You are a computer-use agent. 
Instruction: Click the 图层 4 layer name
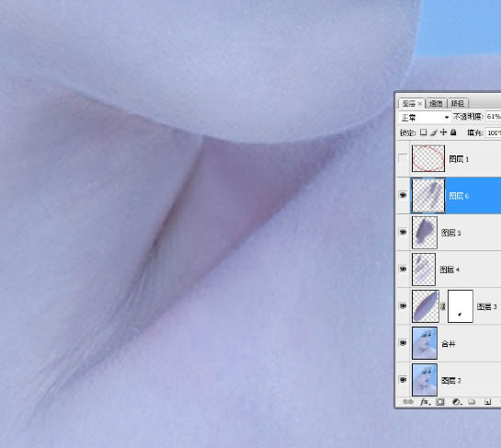(x=450, y=270)
